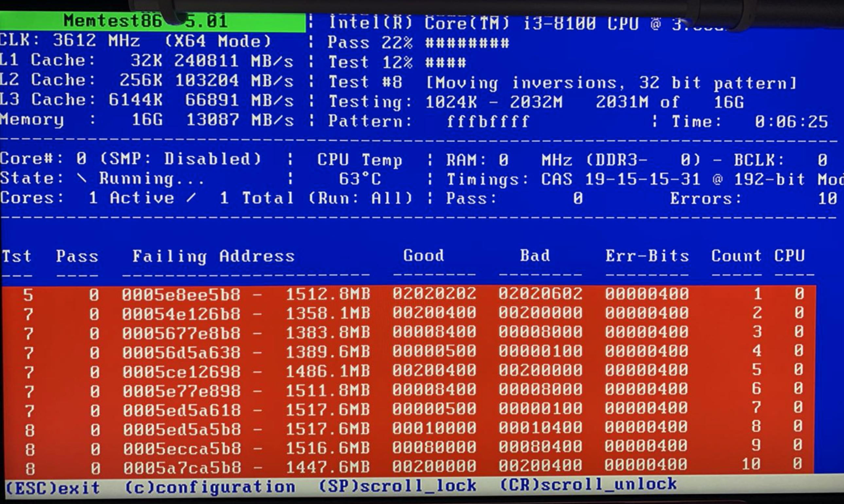The height and width of the screenshot is (504, 844).
Task: Click the Count column header
Action: pyautogui.click(x=736, y=256)
